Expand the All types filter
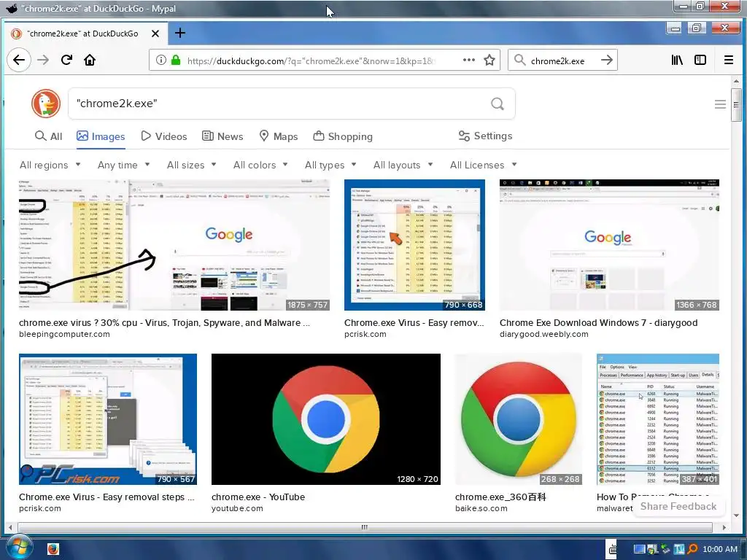This screenshot has width=747, height=560. [x=330, y=165]
